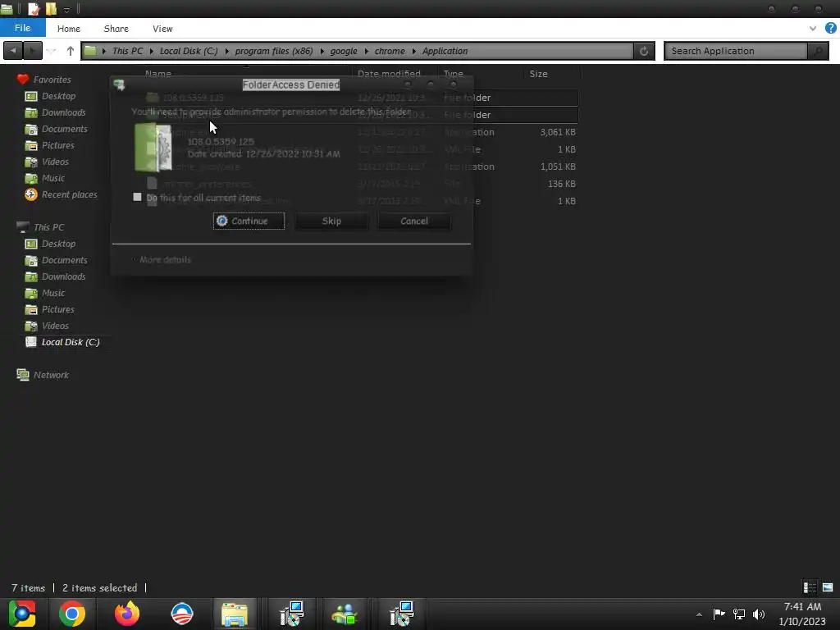Open network tray icon
The width and height of the screenshot is (840, 630).
[x=739, y=614]
